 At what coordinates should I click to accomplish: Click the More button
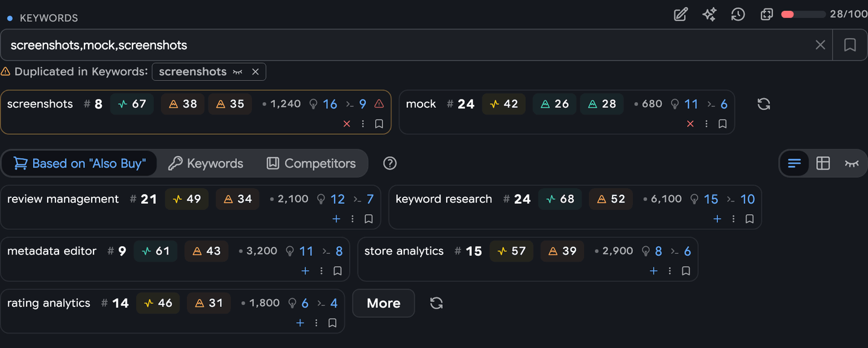(383, 303)
